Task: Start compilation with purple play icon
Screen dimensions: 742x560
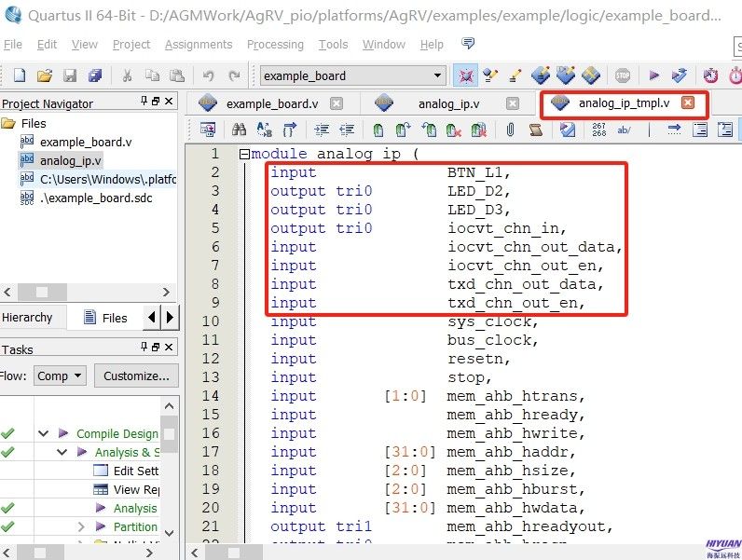Action: coord(654,75)
